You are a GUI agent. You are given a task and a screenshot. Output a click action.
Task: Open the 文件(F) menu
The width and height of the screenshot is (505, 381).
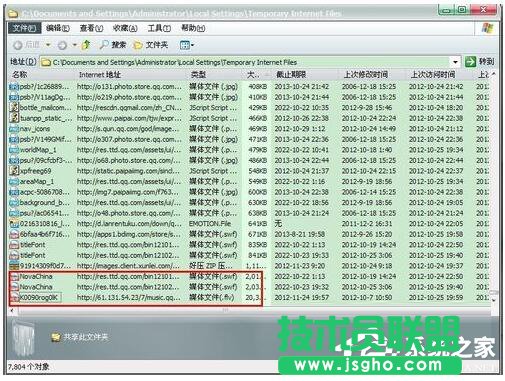(x=24, y=28)
